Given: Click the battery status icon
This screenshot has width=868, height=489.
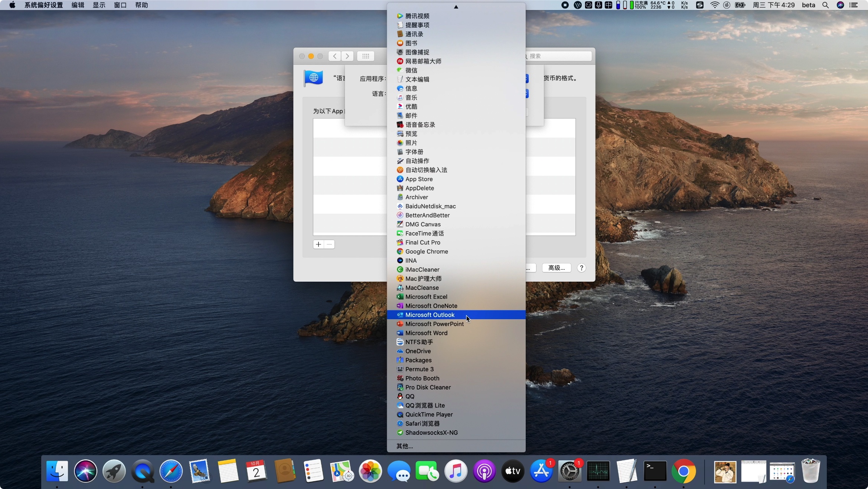Looking at the screenshot, I should pos(740,5).
